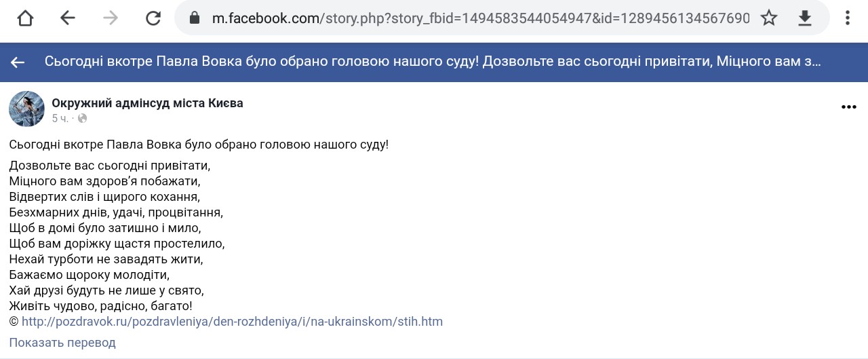Tap the white back arrow in the Facebook header
Viewport: 868px width, 359px height.
tap(18, 62)
